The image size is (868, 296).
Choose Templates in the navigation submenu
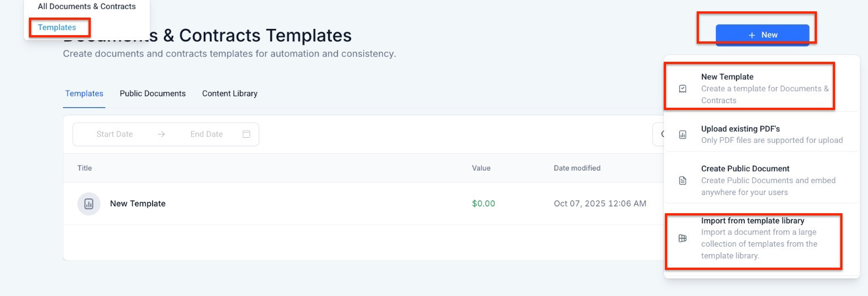[57, 27]
